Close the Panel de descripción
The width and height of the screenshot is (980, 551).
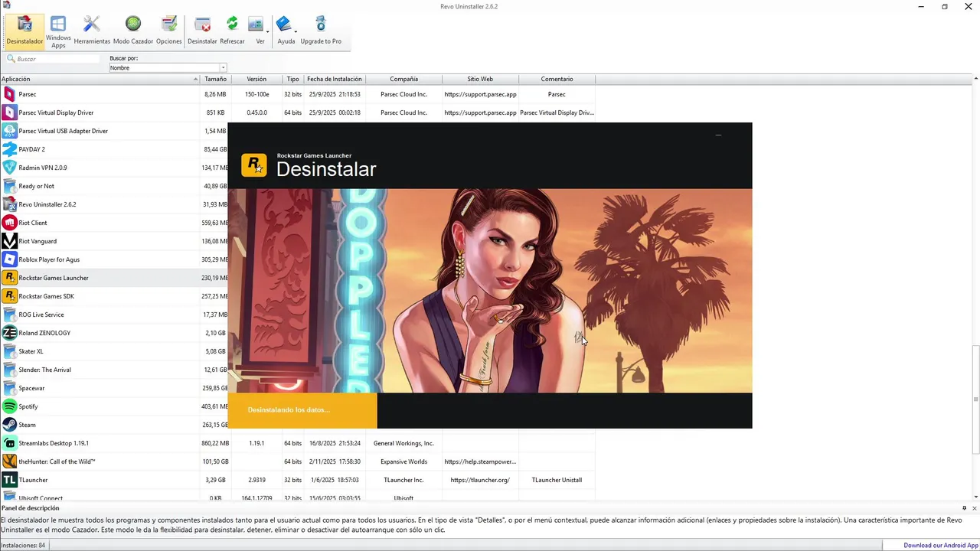pyautogui.click(x=974, y=508)
